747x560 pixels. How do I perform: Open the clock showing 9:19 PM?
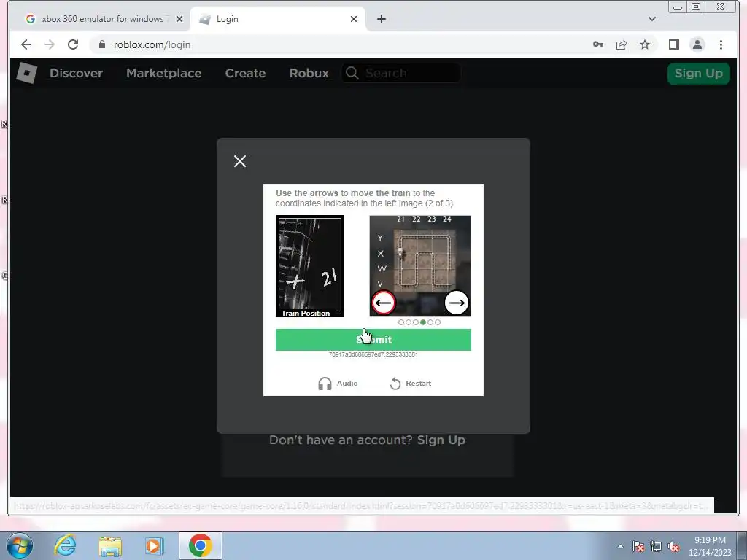(710, 546)
